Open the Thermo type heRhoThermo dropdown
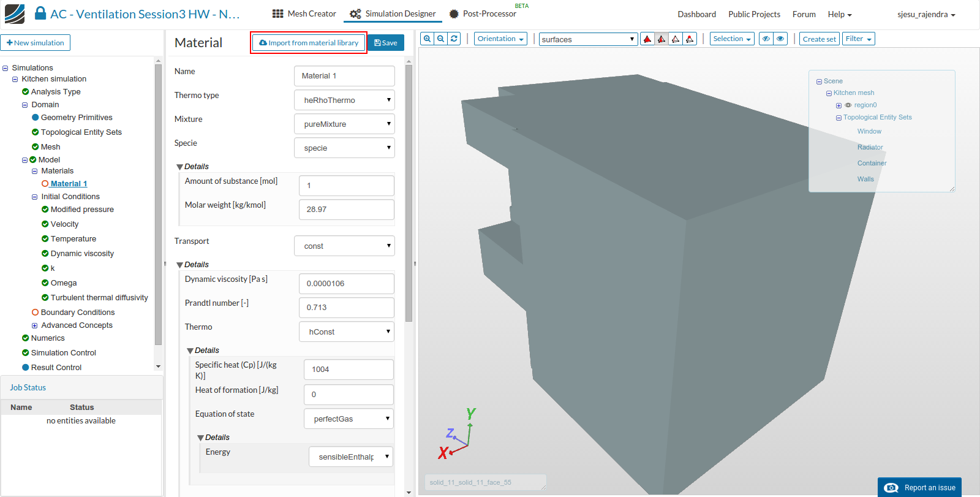This screenshot has height=497, width=980. coord(344,100)
